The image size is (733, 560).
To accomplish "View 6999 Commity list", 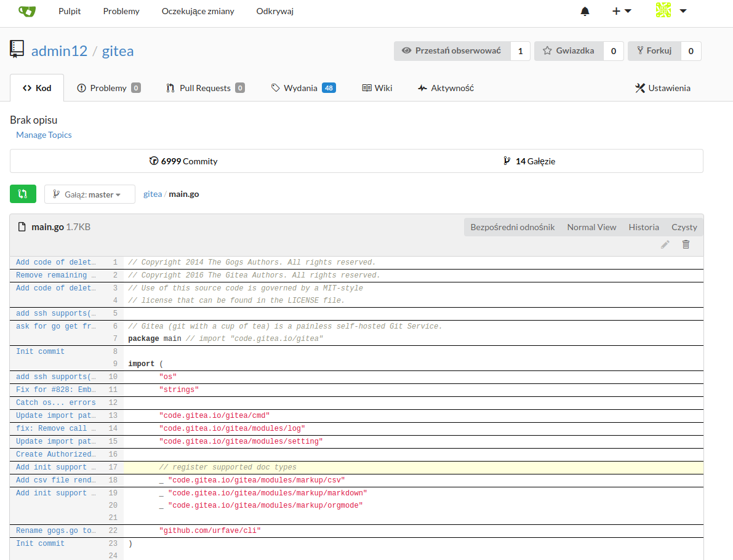I will click(x=183, y=161).
